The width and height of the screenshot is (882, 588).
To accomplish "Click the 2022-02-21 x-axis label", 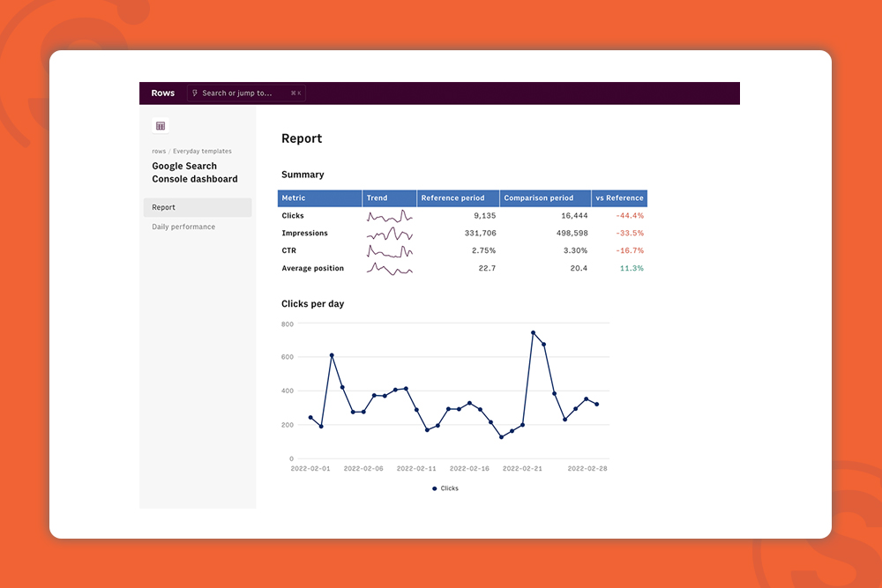I will 522,468.
